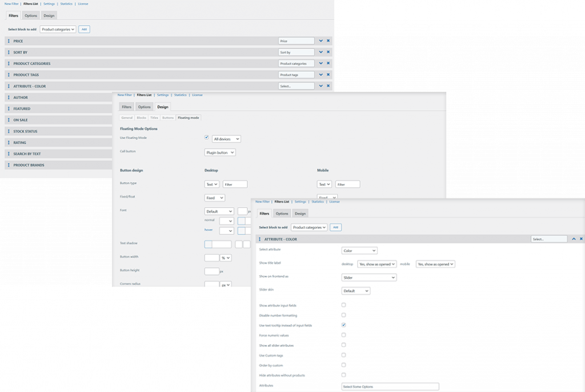Click drag handle of expanded ATTRIBUTE - COLOR block
585x392 pixels.
click(260, 239)
